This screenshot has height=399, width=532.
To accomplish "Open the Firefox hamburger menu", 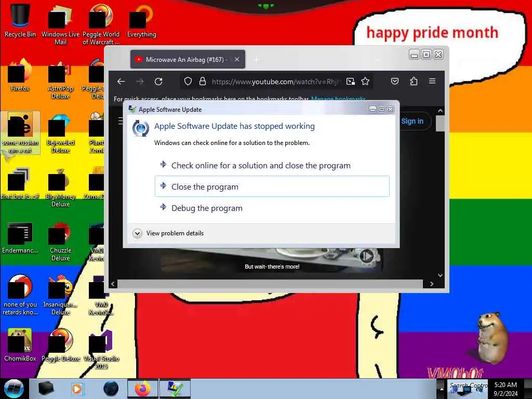I will (432, 81).
